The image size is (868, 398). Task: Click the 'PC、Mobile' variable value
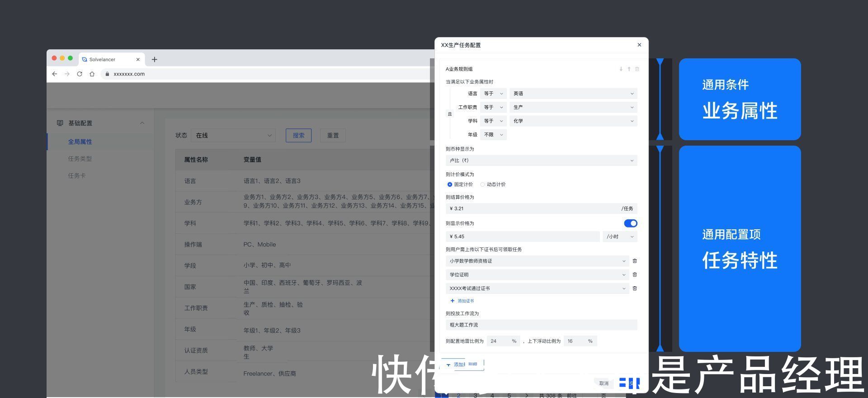click(259, 244)
